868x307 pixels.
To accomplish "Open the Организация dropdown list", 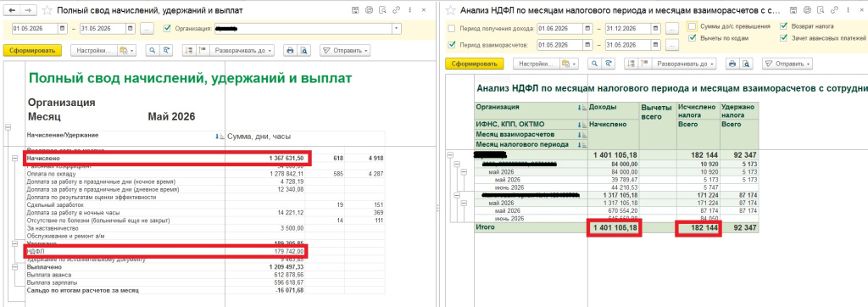I will (397, 29).
